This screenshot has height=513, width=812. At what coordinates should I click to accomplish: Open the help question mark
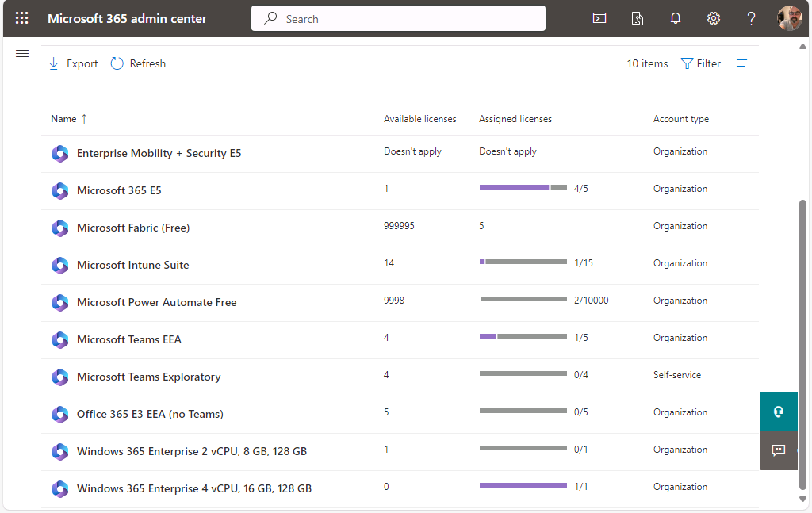point(751,19)
